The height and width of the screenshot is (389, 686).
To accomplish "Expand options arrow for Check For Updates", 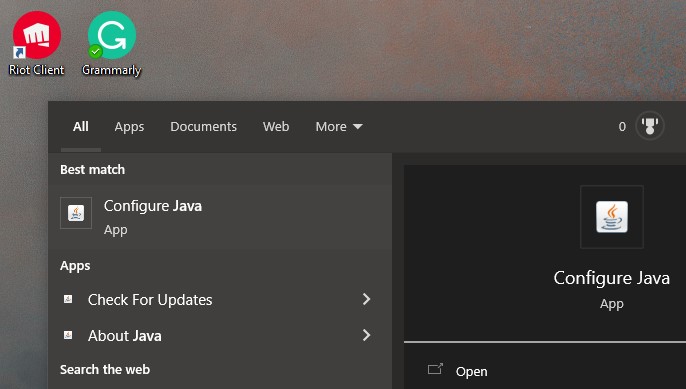I will (x=367, y=299).
